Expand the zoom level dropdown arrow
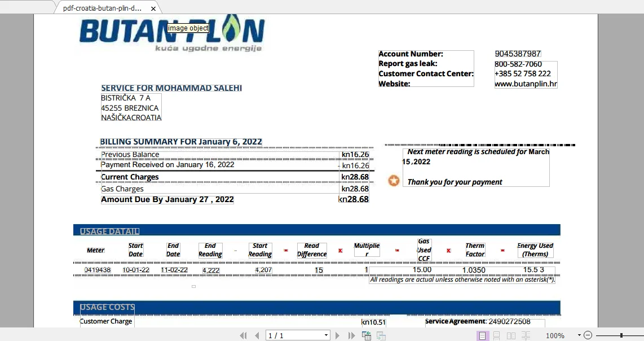 tap(579, 335)
